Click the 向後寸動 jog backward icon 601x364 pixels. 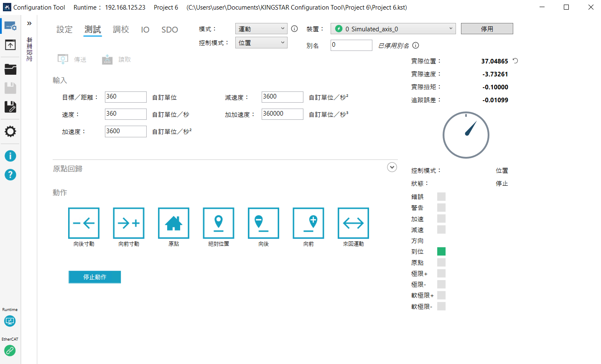coord(84,223)
